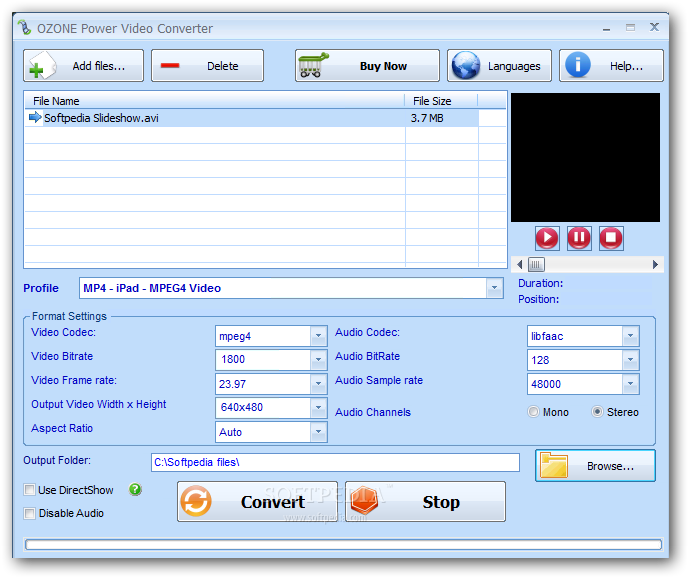This screenshot has width=689, height=578.
Task: Open the Video Codec mpeg4 dropdown
Action: (318, 336)
